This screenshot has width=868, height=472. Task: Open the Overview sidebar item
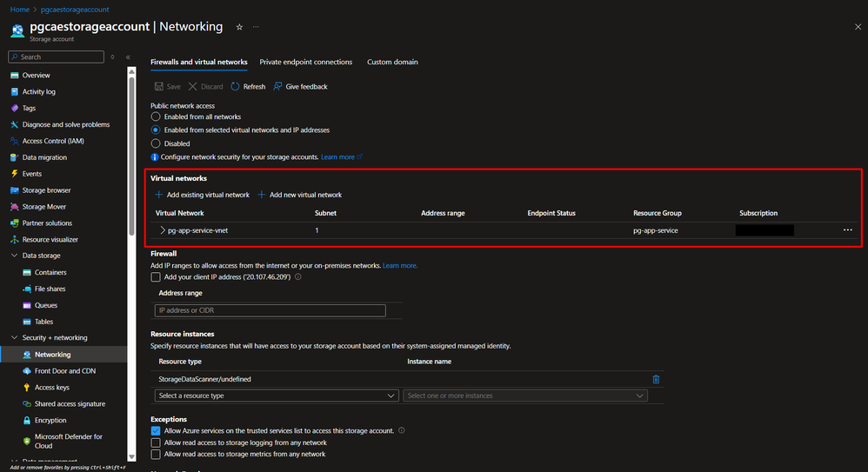coord(36,76)
